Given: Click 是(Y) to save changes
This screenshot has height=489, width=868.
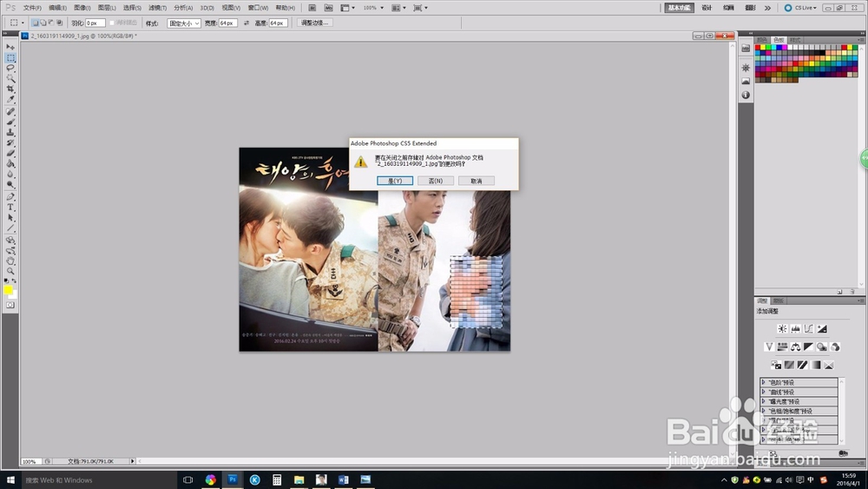Looking at the screenshot, I should pos(395,181).
